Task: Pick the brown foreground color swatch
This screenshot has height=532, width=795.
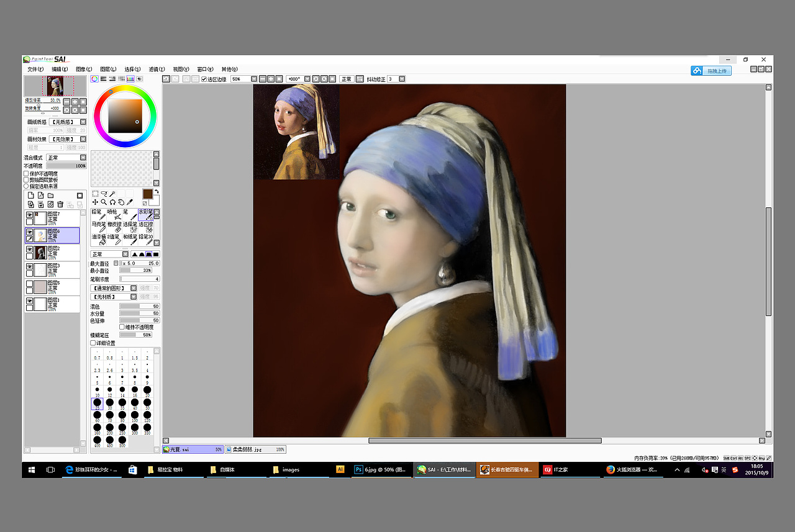Action: pos(147,194)
